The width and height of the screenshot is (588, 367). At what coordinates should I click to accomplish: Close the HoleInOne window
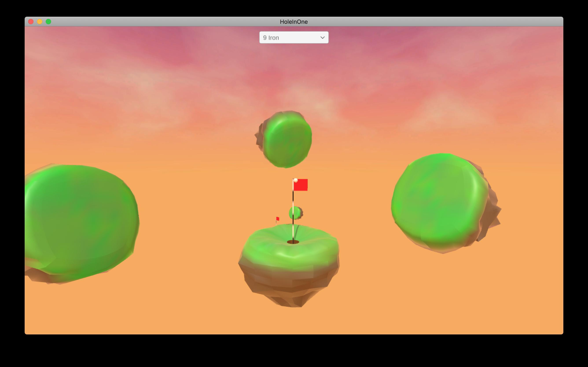(31, 22)
